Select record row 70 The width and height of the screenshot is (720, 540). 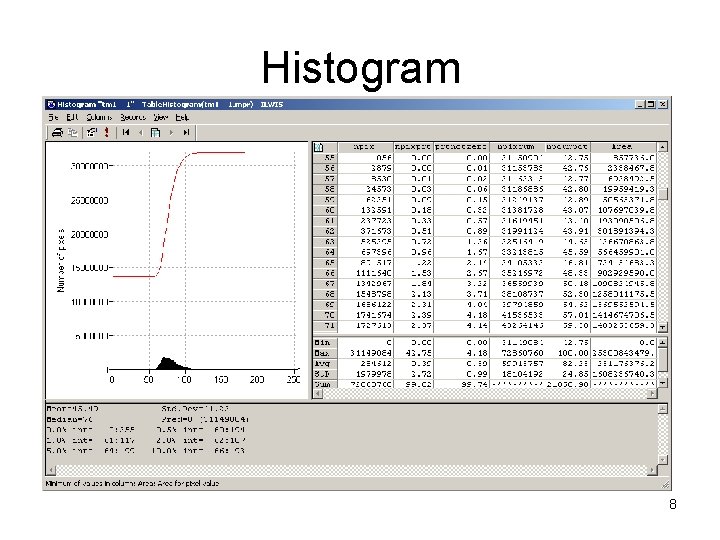tap(325, 315)
